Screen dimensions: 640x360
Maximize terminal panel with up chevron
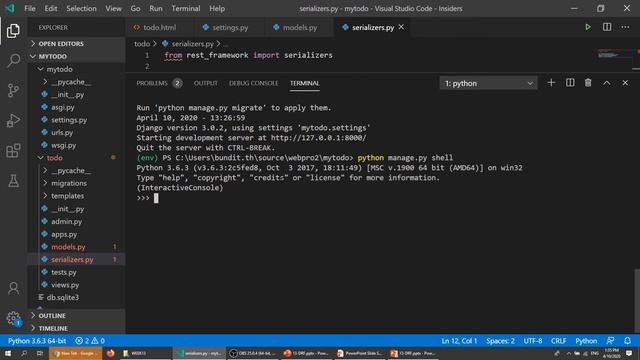[607, 83]
